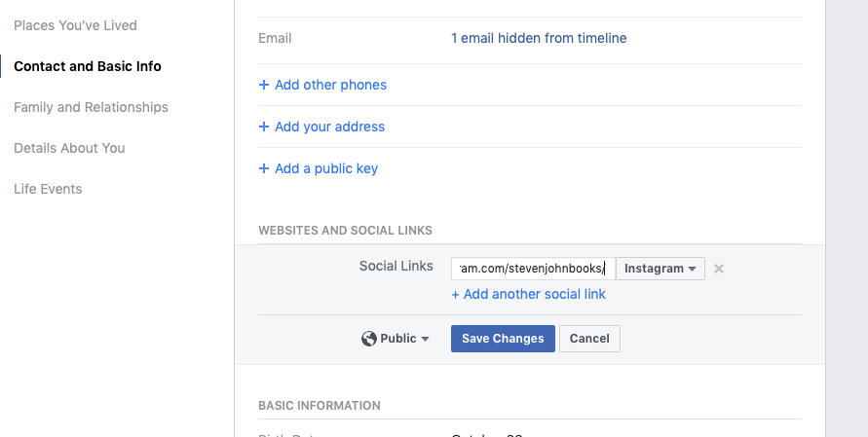Click the globe icon next to Public
868x437 pixels.
[x=368, y=339]
